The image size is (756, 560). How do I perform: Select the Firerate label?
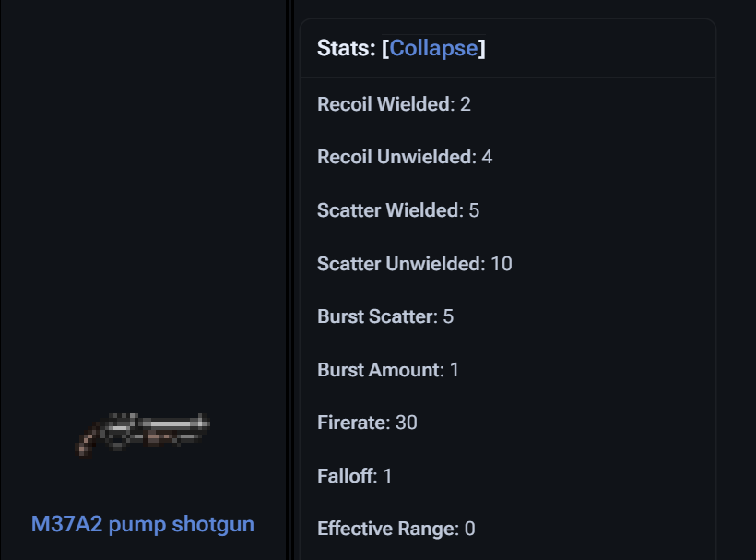(352, 423)
